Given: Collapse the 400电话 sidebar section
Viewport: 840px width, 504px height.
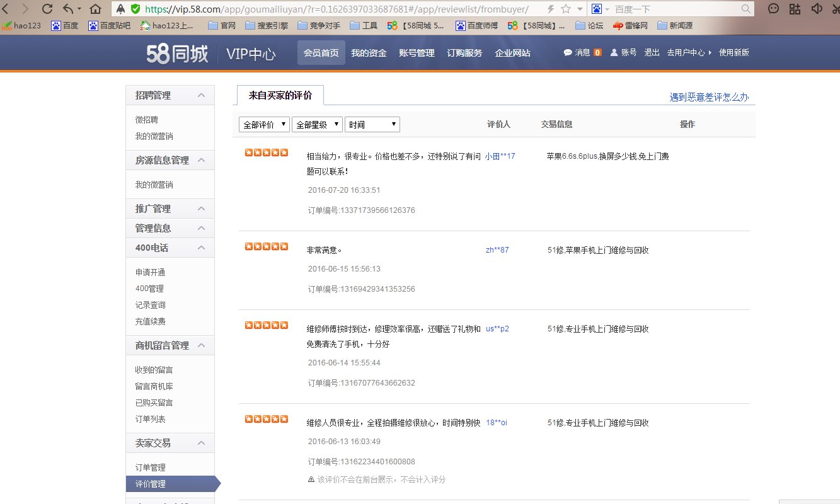Looking at the screenshot, I should 203,248.
